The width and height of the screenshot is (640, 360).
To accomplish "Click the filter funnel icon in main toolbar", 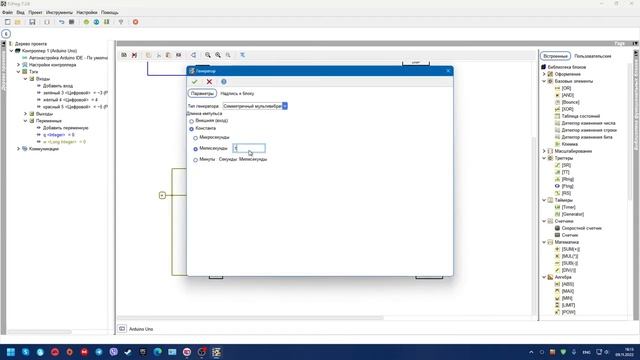I will (x=121, y=22).
